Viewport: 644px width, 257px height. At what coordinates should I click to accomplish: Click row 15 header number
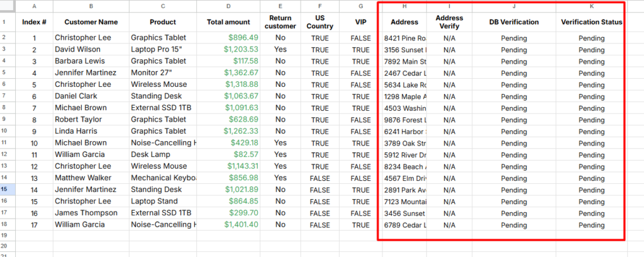click(x=6, y=189)
